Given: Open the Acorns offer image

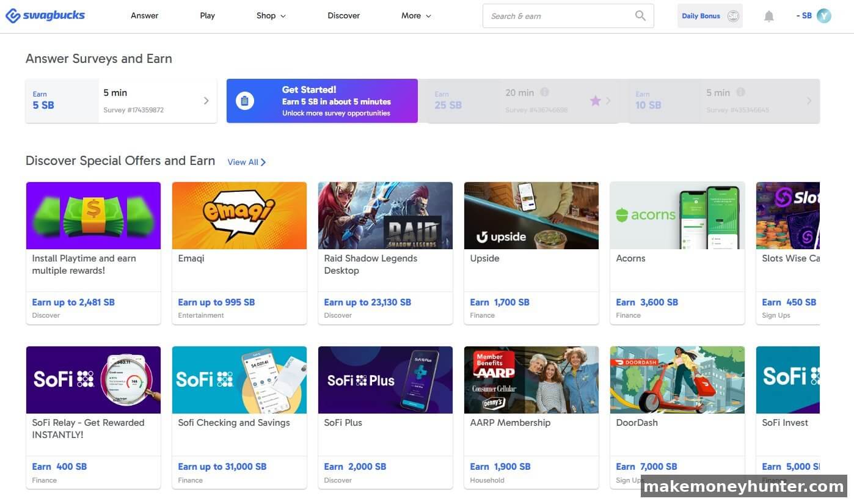Looking at the screenshot, I should 677,216.
